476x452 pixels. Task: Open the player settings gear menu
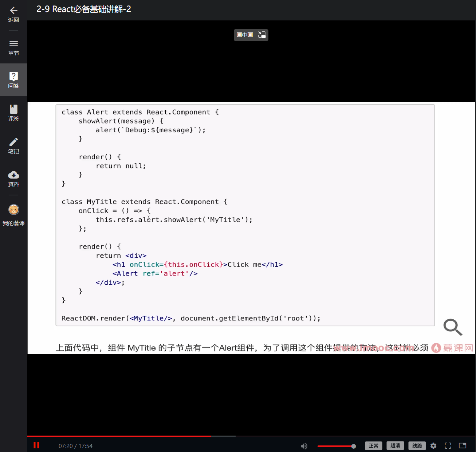click(433, 445)
